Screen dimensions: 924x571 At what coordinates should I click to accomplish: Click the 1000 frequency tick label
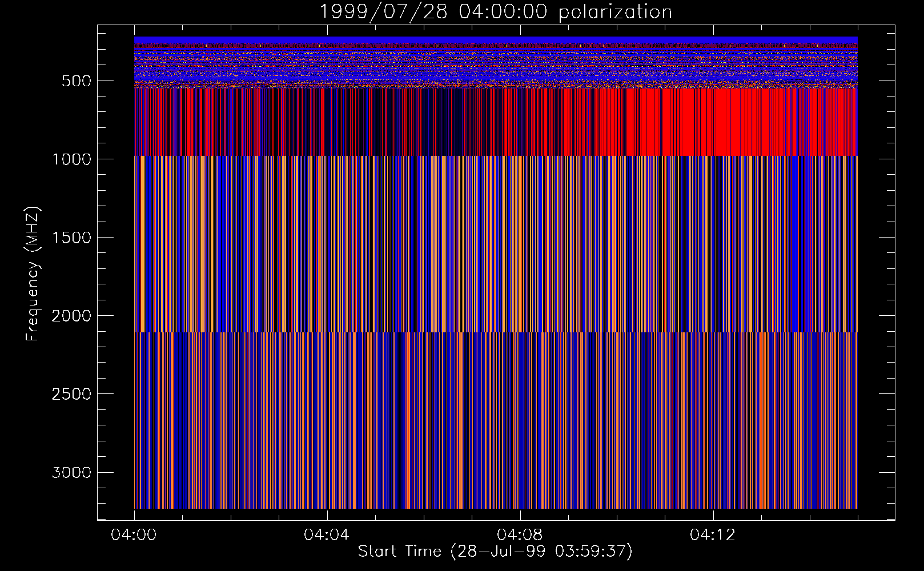pos(71,159)
